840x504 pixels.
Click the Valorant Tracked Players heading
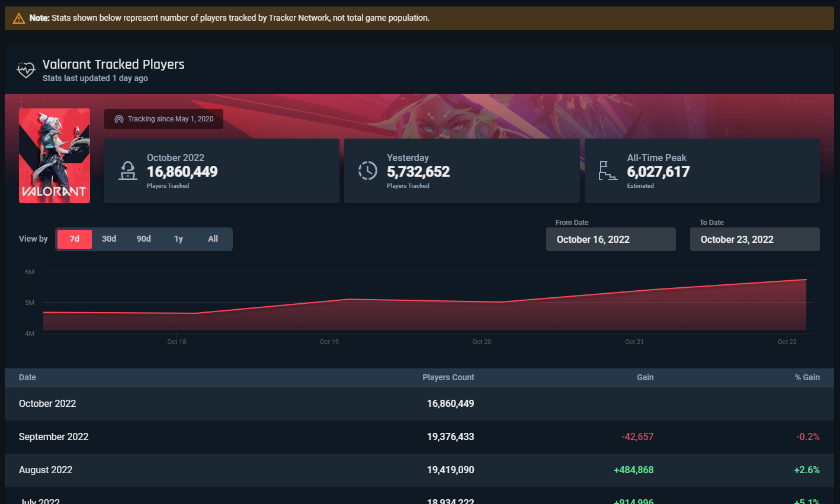click(x=113, y=64)
